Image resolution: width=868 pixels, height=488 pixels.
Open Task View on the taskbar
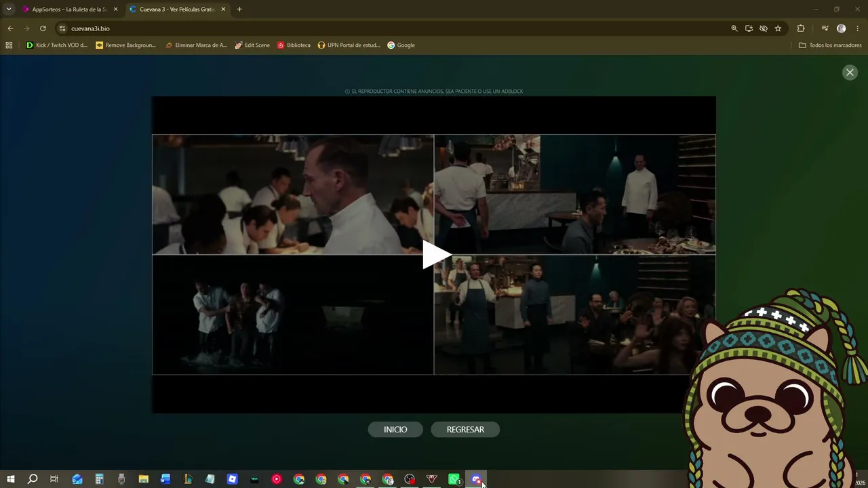54,479
